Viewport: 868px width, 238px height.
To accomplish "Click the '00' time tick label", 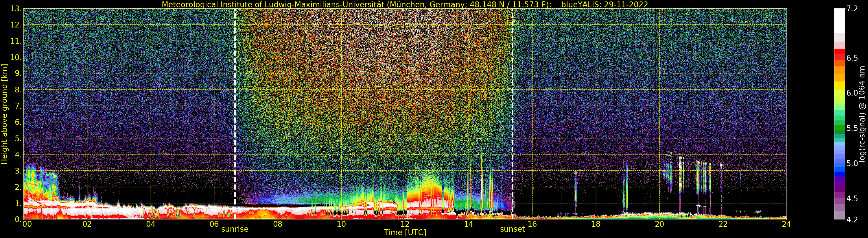I will (x=27, y=224).
